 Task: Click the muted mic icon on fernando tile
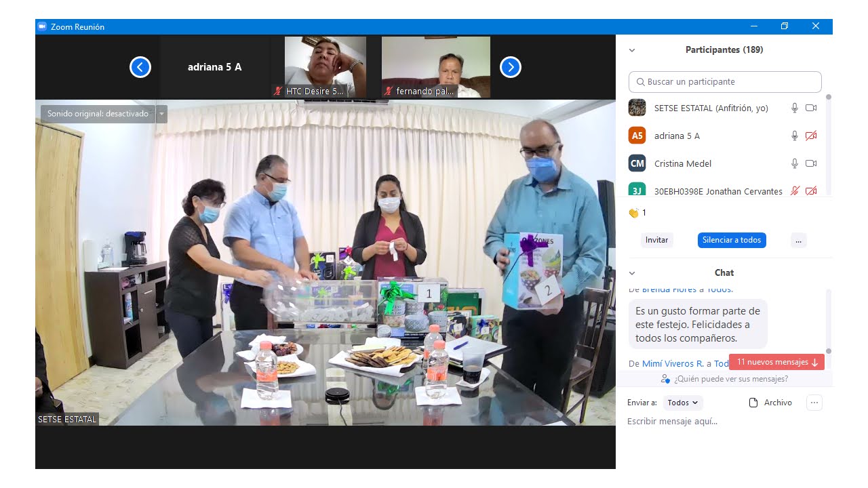point(389,91)
